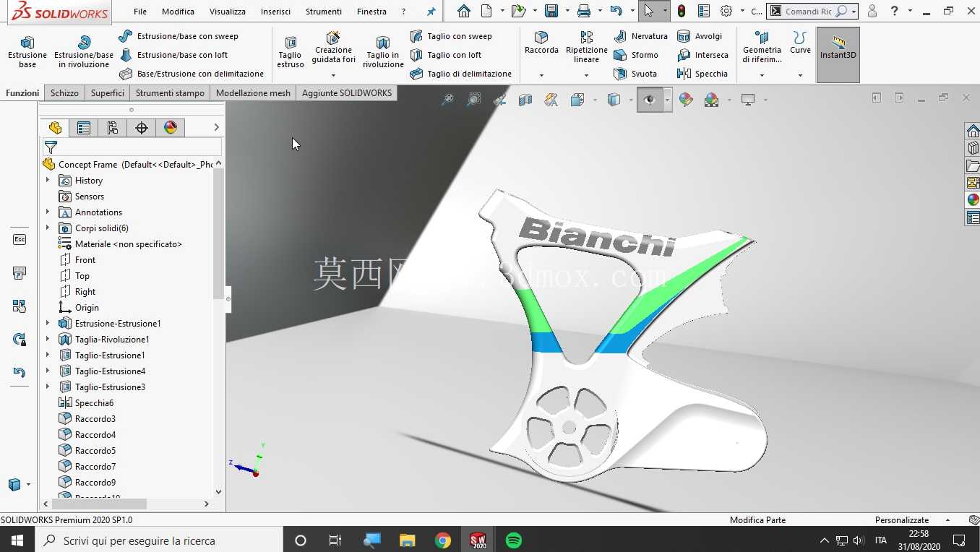The width and height of the screenshot is (980, 552).
Task: Click the Windows taskbar search box
Action: [159, 540]
